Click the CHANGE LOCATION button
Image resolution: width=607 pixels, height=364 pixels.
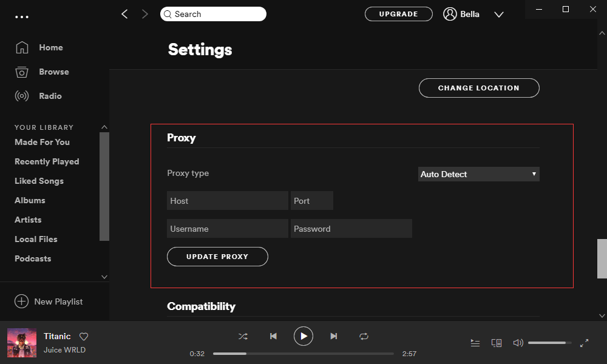pos(479,88)
